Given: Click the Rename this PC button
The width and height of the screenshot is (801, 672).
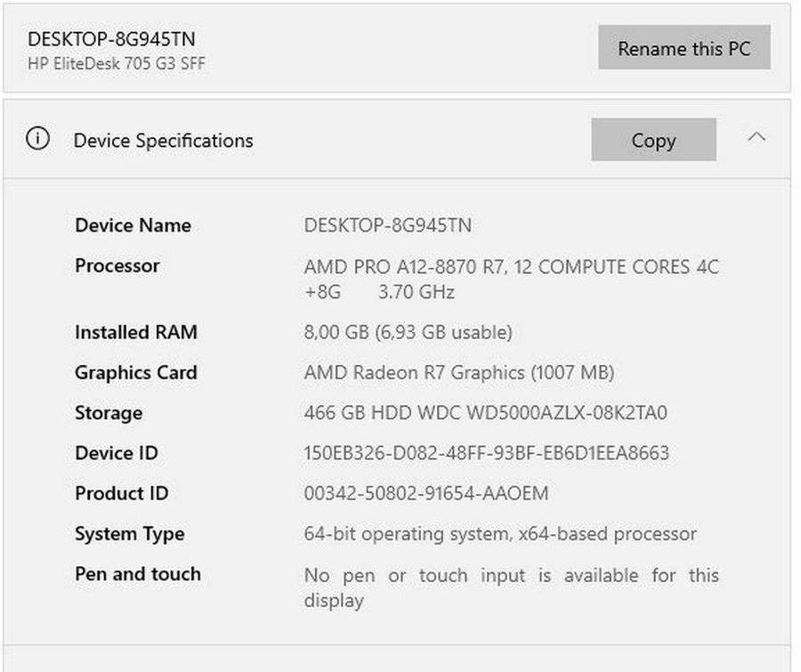Looking at the screenshot, I should click(684, 48).
